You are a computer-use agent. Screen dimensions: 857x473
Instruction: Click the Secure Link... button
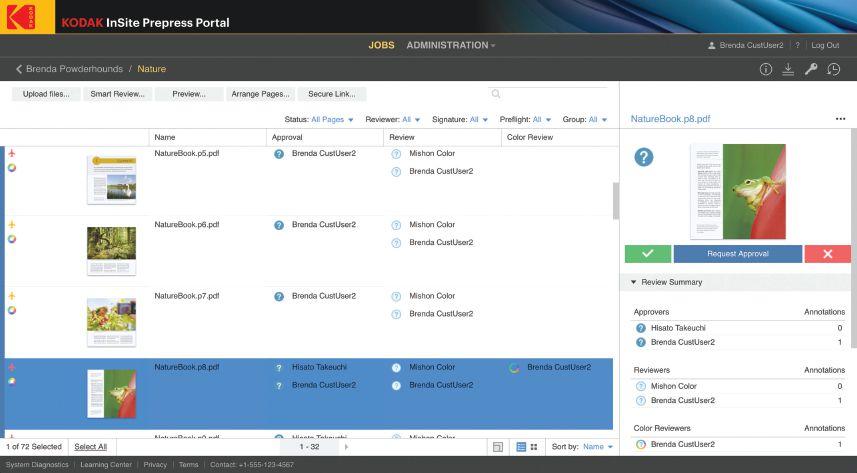coord(332,94)
